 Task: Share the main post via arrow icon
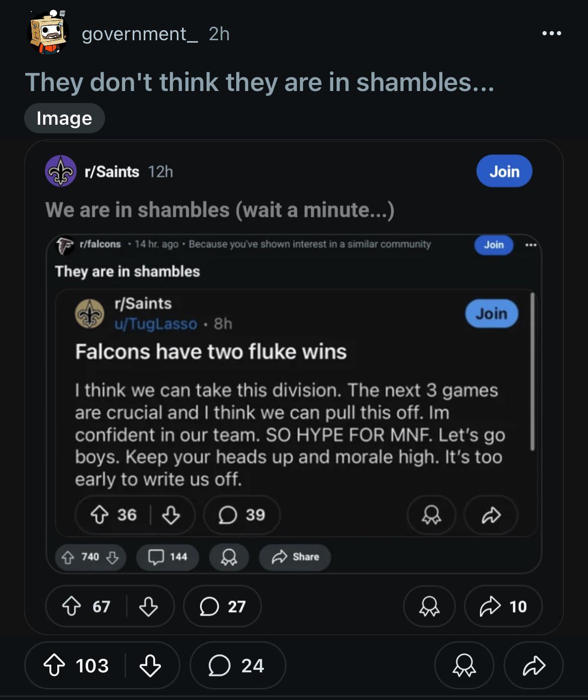click(x=533, y=666)
